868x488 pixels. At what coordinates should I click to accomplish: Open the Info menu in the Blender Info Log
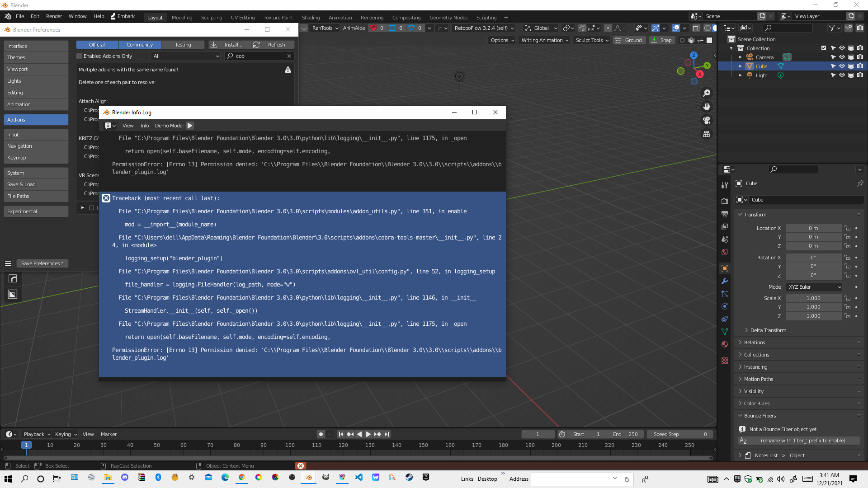pyautogui.click(x=144, y=126)
